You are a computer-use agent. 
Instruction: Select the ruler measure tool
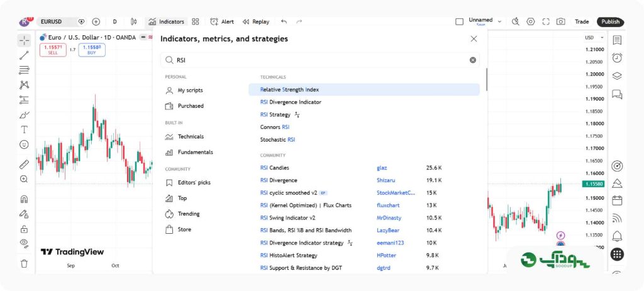(x=25, y=164)
